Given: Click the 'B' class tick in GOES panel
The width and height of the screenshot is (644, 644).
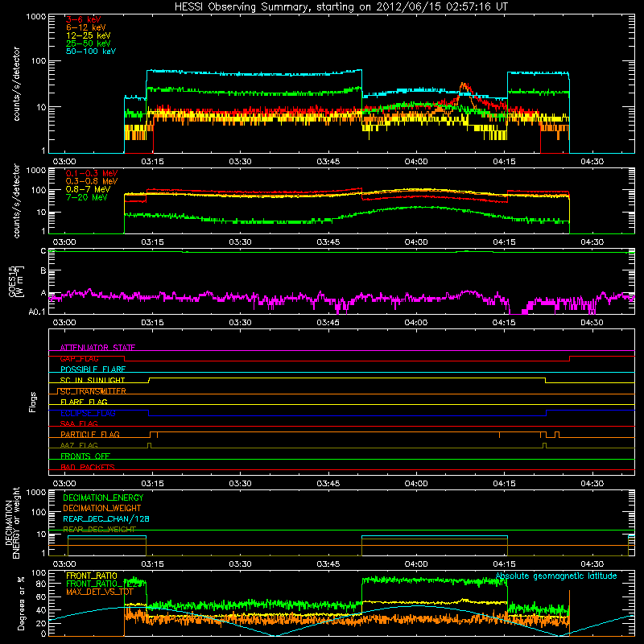Looking at the screenshot, I should (x=43, y=270).
